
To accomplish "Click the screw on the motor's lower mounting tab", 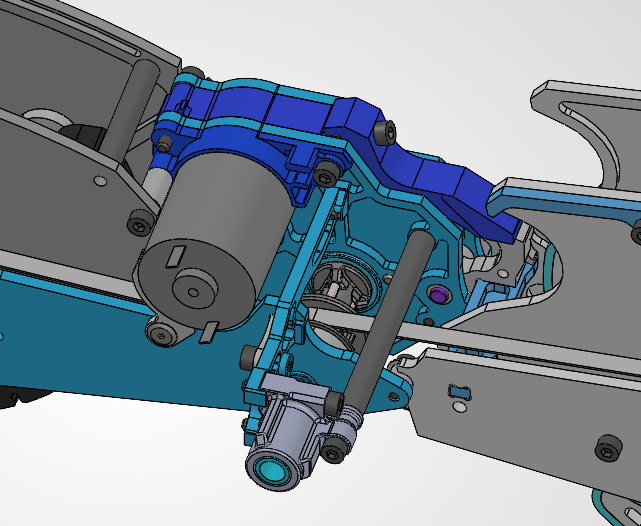I will pyautogui.click(x=161, y=334).
